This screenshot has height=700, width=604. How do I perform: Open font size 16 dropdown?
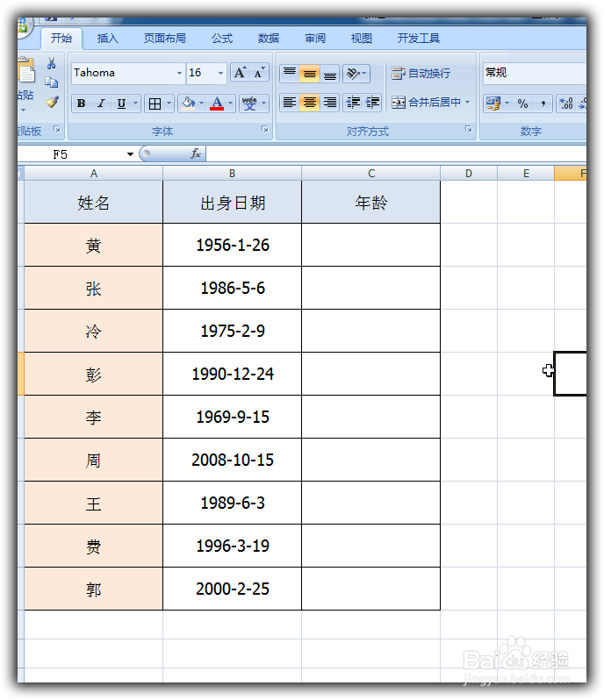(220, 73)
